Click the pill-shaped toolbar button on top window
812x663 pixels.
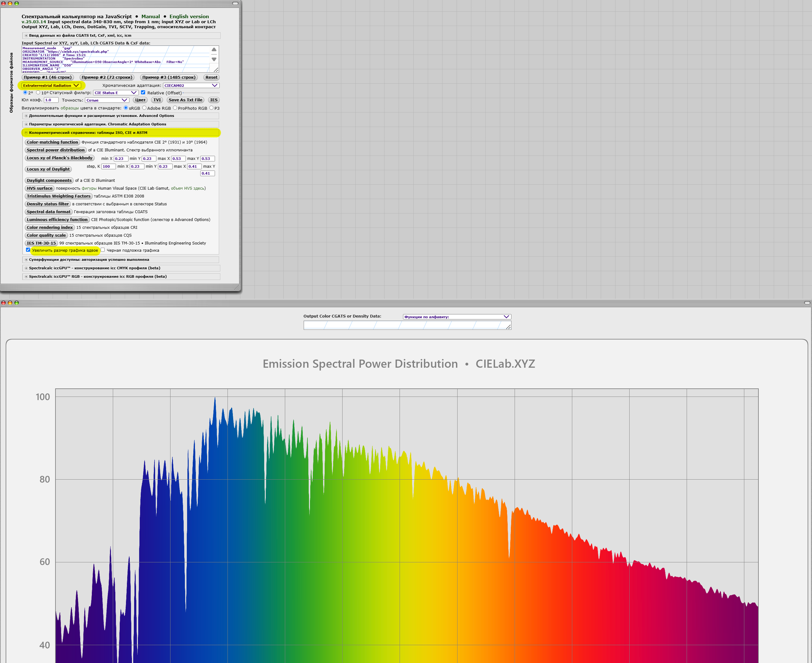pyautogui.click(x=235, y=3)
